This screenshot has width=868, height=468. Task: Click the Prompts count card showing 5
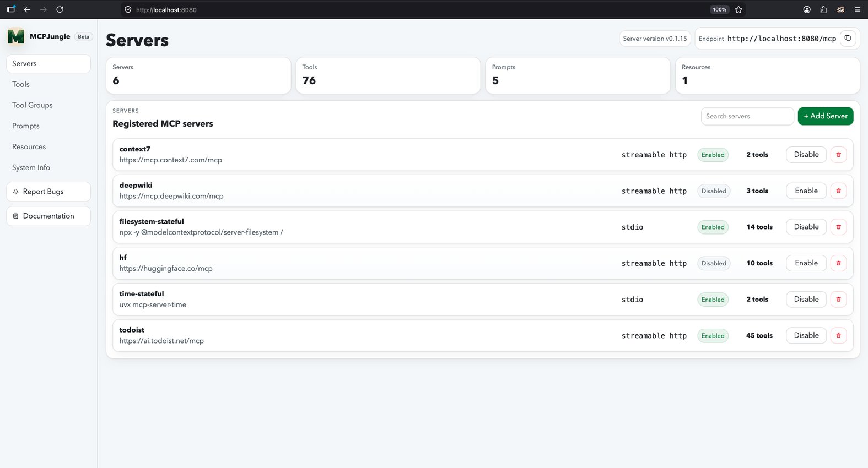pyautogui.click(x=578, y=75)
